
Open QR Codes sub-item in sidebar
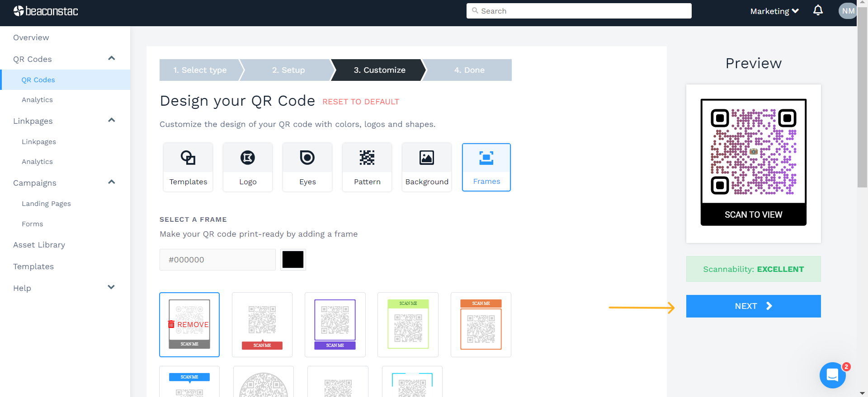38,80
